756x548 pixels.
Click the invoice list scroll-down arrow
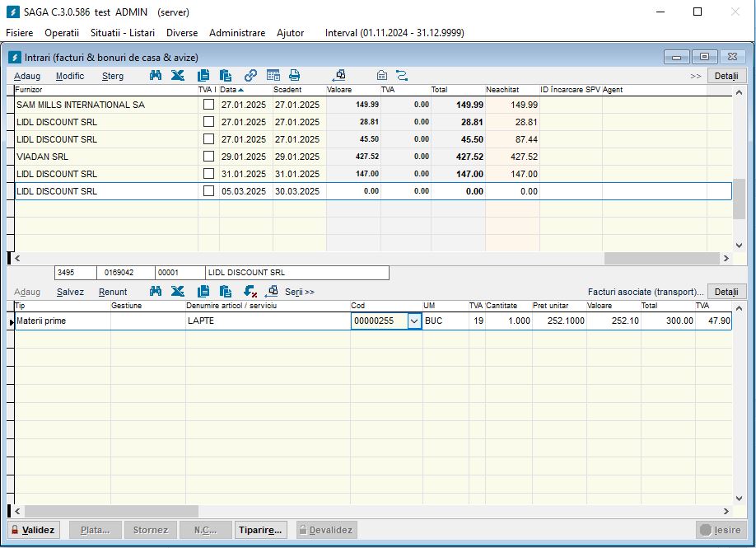tap(739, 245)
